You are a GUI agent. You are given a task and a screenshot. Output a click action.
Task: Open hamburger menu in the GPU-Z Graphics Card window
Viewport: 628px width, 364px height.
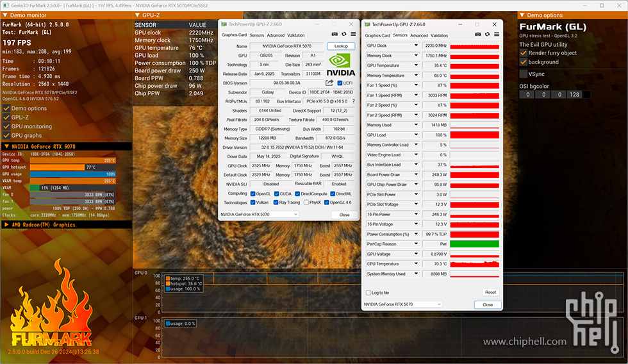(x=353, y=35)
